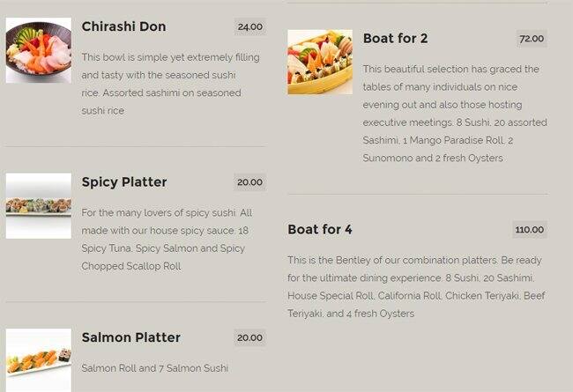Click the Boat for 2 heading

click(395, 39)
